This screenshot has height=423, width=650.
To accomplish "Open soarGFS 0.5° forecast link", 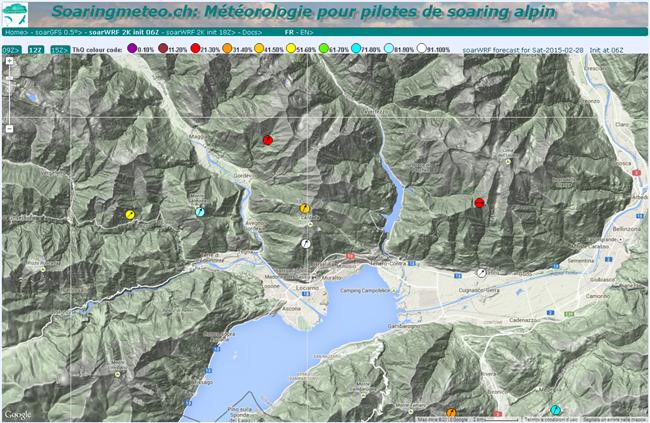I will click(59, 32).
